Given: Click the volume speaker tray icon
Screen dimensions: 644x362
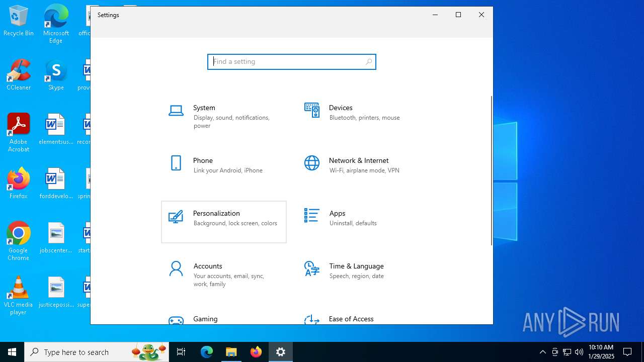Looking at the screenshot, I should coord(579,352).
